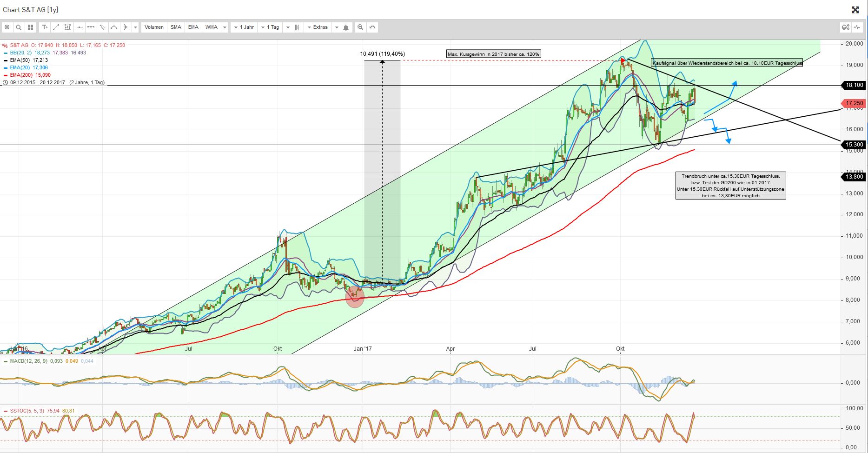Click the red EMA(200) color marker
The width and height of the screenshot is (868, 453).
click(x=6, y=74)
